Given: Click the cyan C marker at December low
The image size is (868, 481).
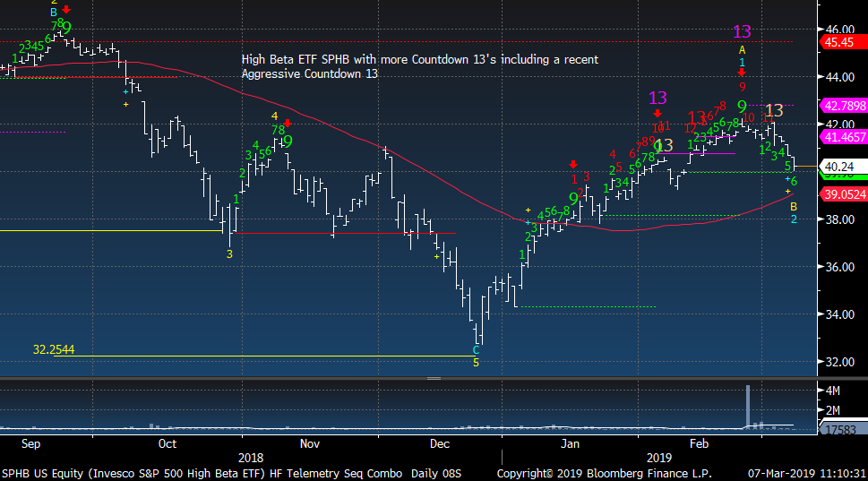Looking at the screenshot, I should click(476, 350).
